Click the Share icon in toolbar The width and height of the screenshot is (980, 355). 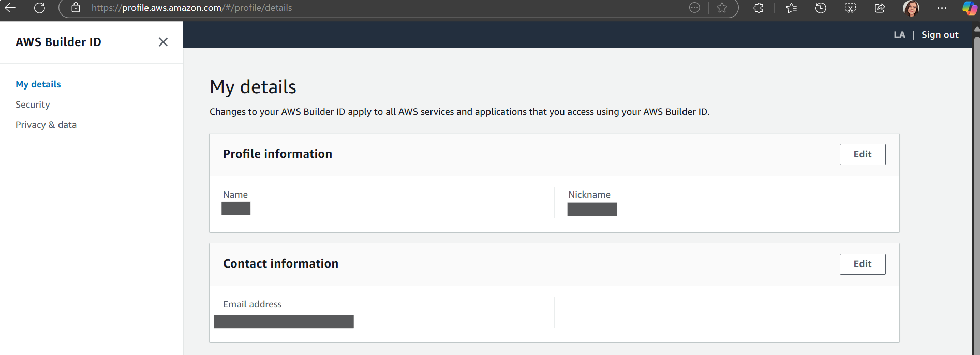[880, 8]
